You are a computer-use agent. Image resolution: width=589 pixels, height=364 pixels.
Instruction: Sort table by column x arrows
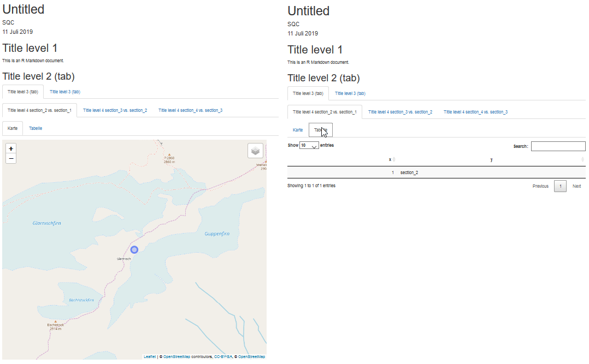pos(393,159)
